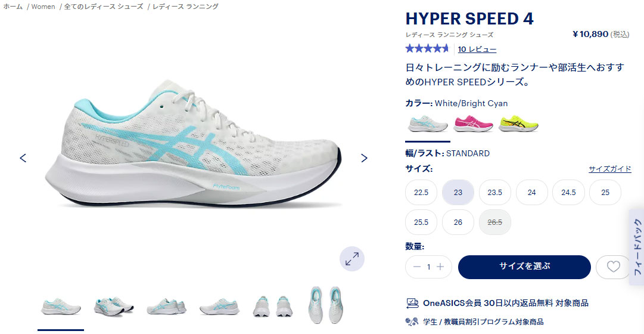Viewport: 644px width, 334px height.
Task: Click the star rating icons
Action: click(427, 49)
